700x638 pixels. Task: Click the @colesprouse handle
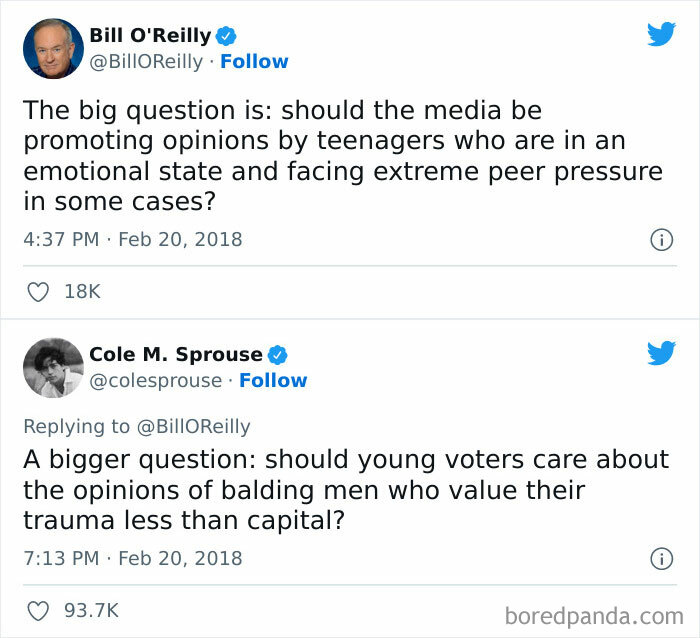[x=156, y=381]
